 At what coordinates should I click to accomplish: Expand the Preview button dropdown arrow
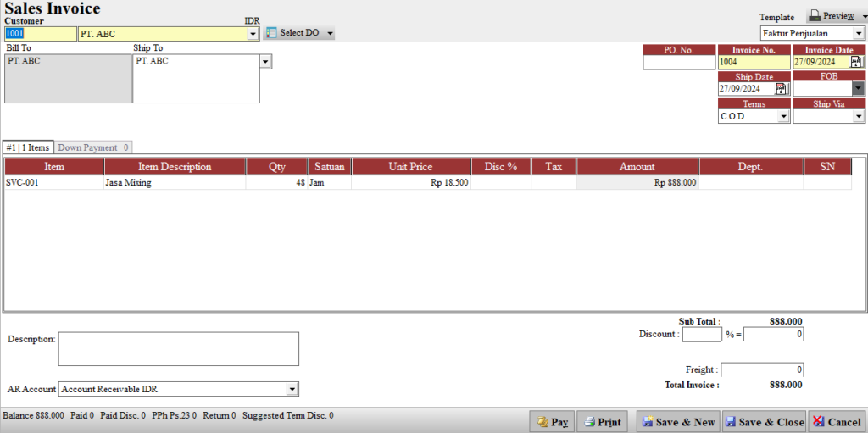tap(865, 17)
